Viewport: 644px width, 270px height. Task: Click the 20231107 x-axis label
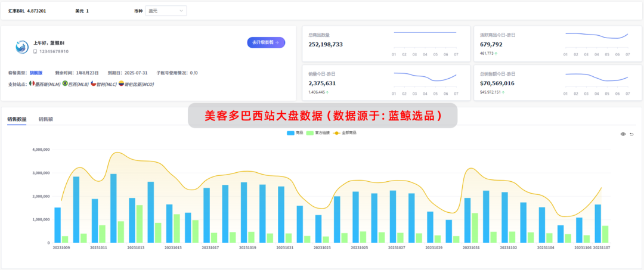pyautogui.click(x=601, y=248)
